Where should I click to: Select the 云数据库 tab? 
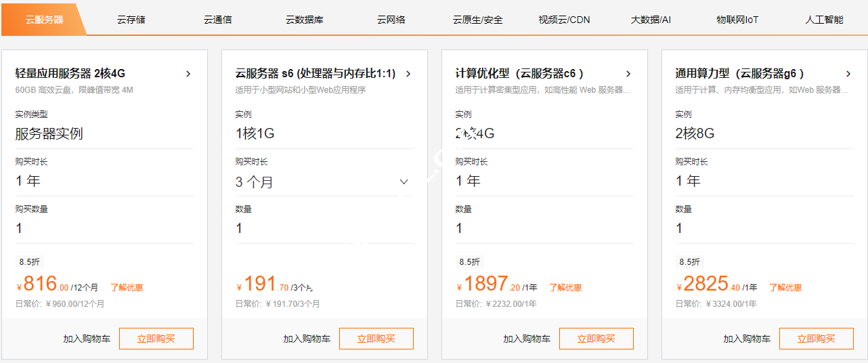click(304, 20)
